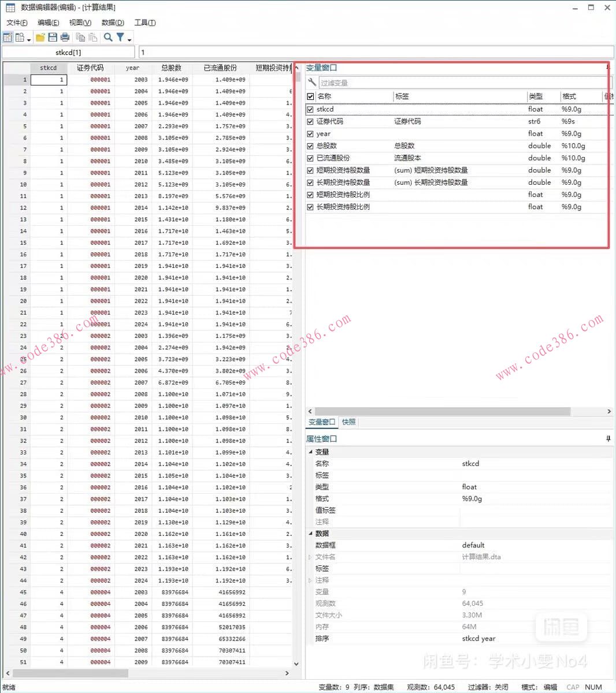Click 过滤器: 关闭 in status bar
616x693 pixels.
tap(488, 687)
